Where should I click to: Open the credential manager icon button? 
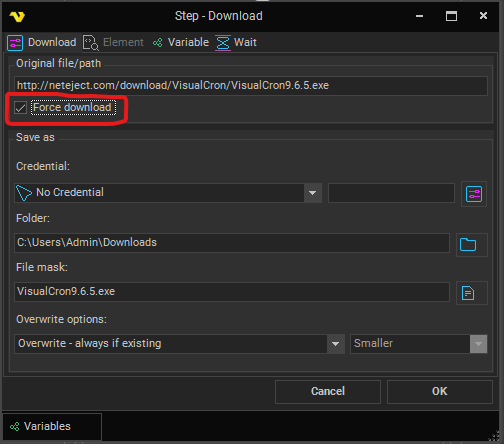click(x=474, y=194)
